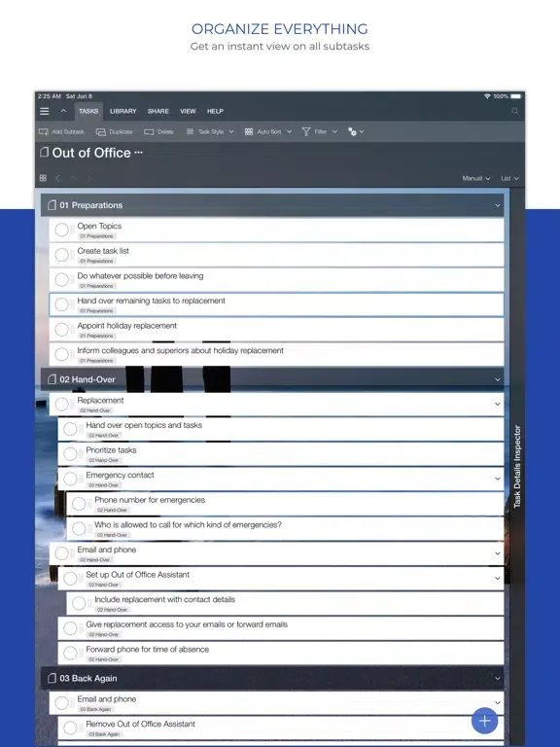Open the Filter dropdown
Viewport: 560px width, 747px height.
(x=320, y=131)
